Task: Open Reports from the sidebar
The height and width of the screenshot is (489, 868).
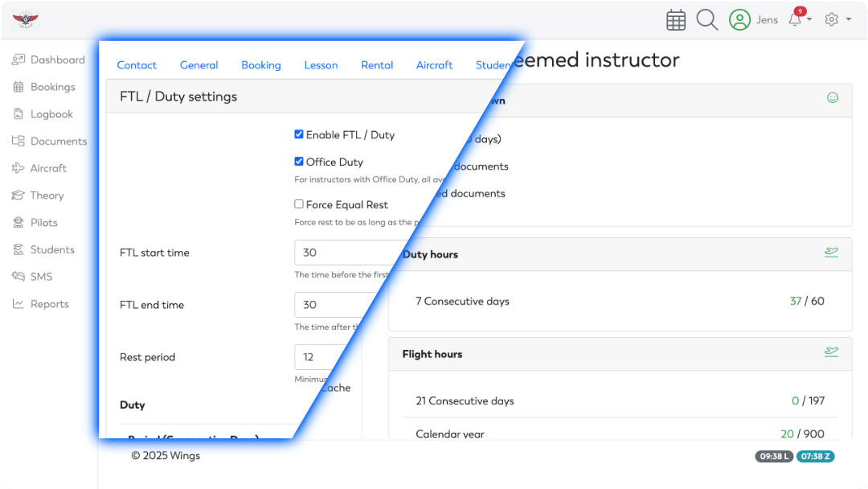Action: pyautogui.click(x=49, y=304)
